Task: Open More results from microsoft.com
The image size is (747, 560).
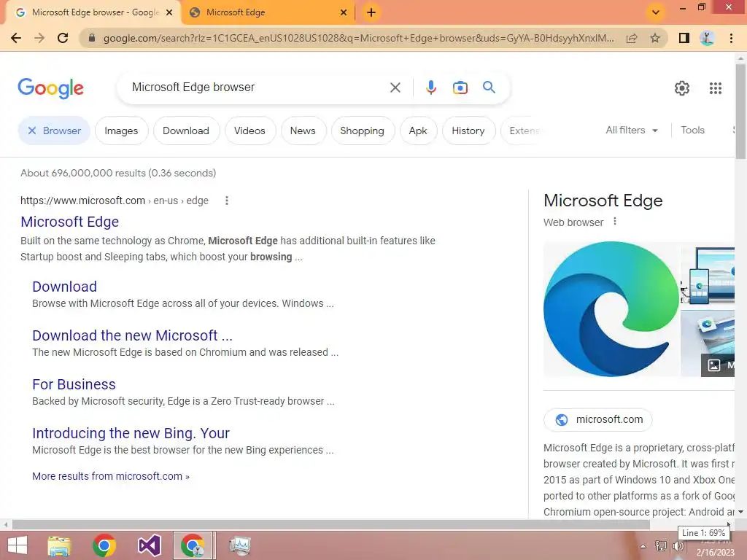Action: (x=111, y=476)
